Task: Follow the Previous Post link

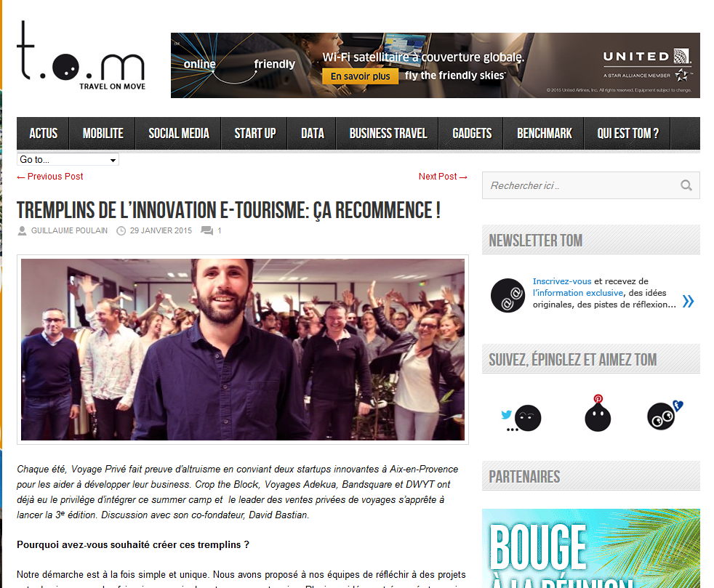Action: tap(50, 177)
